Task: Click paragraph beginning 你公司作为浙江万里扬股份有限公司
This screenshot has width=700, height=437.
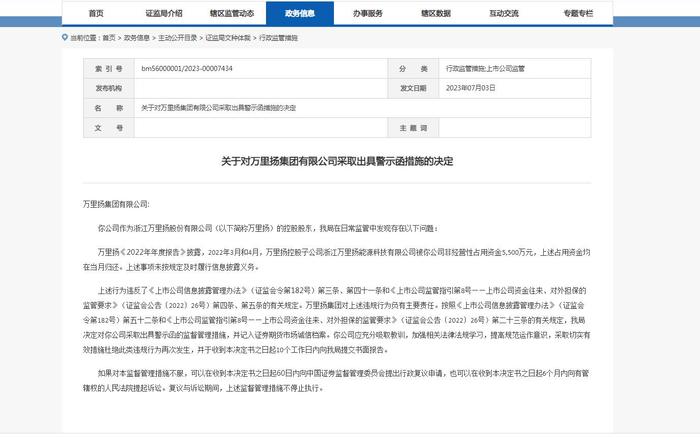Action: [268, 228]
